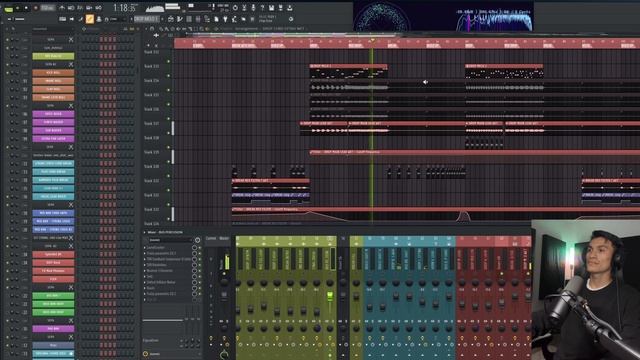640x360 pixels.
Task: Click the Stop button in the transport bar
Action: 27,8
